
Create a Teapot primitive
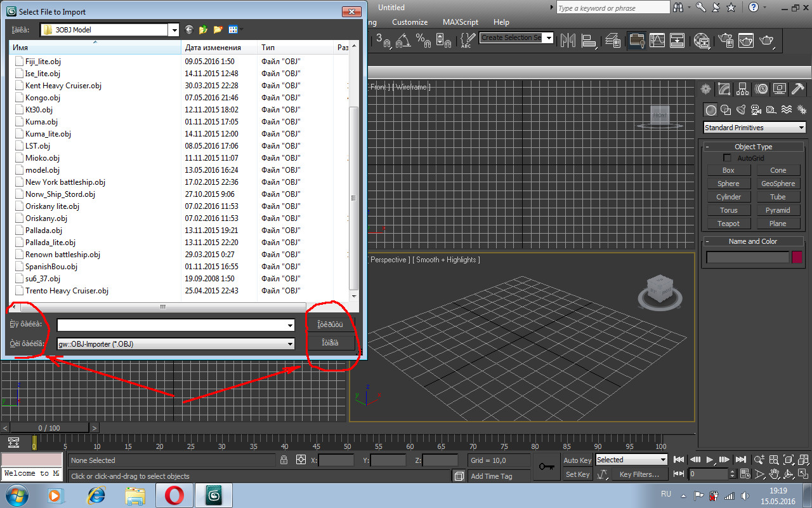point(728,224)
